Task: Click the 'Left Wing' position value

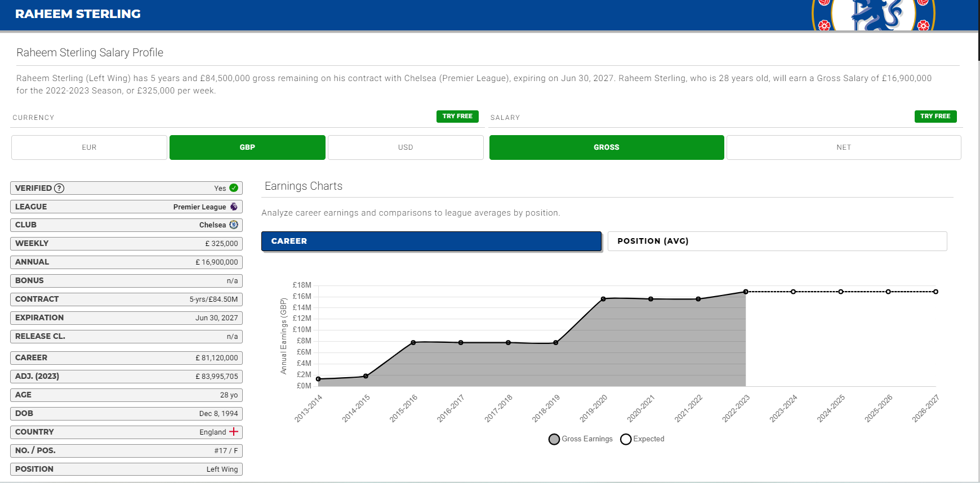Action: 222,469
